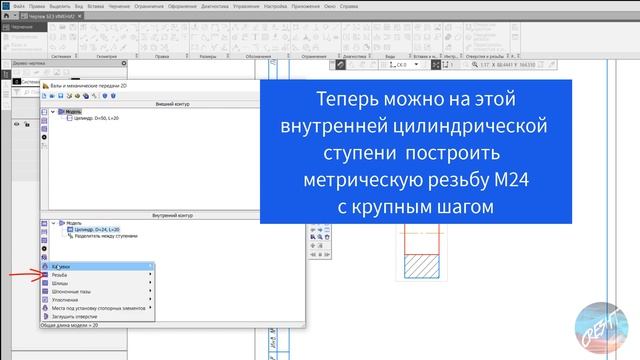Open the Шлицы submenu arrow
The width and height of the screenshot is (640, 360).
[x=150, y=283]
